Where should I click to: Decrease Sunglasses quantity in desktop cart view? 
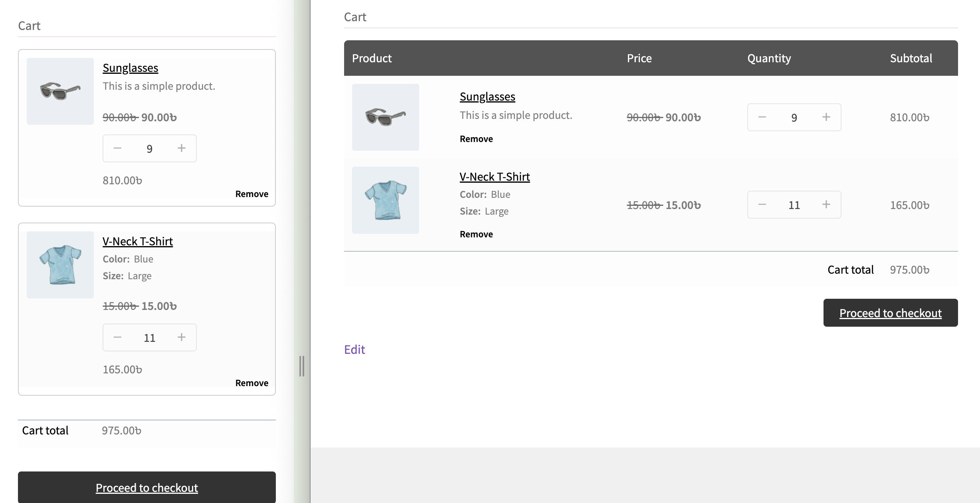coord(762,117)
